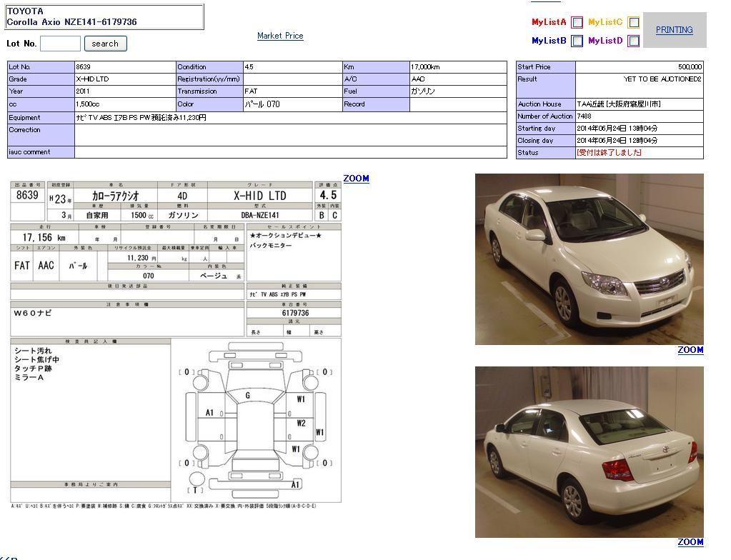Viewport: 731px width, 560px height.
Task: Click the red status text
Action: coord(609,153)
